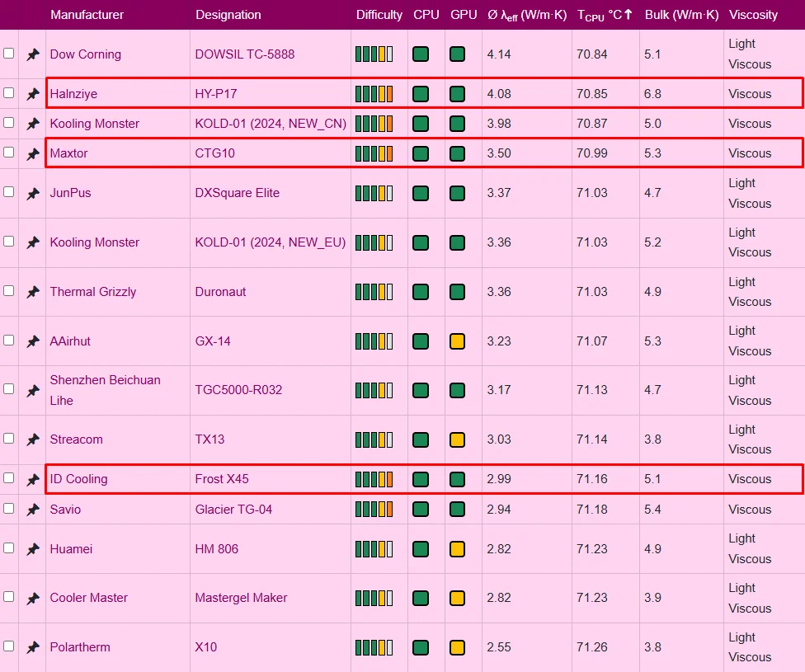Pin the Streacom TX13 row

(33, 439)
